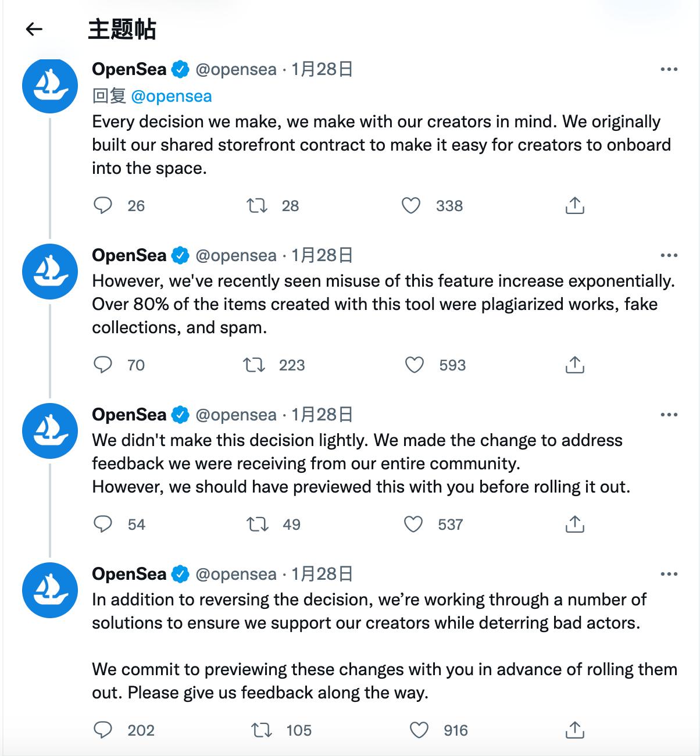Like the tweet with 338 likes
Viewport: 700px width, 756px height.
[x=411, y=205]
